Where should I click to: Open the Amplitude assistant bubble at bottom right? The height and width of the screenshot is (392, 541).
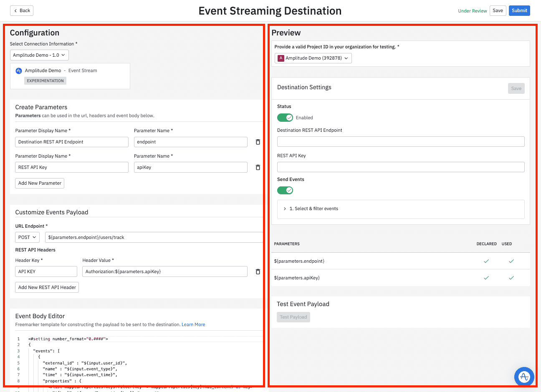click(524, 377)
